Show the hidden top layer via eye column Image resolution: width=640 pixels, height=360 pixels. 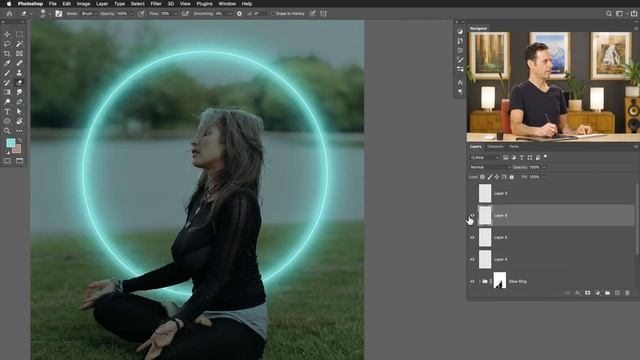pos(472,193)
